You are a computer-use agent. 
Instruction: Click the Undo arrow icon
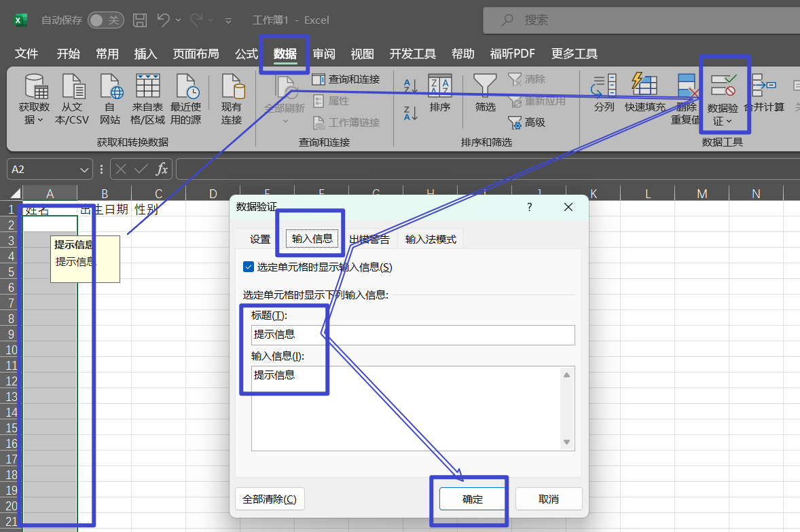[x=163, y=20]
